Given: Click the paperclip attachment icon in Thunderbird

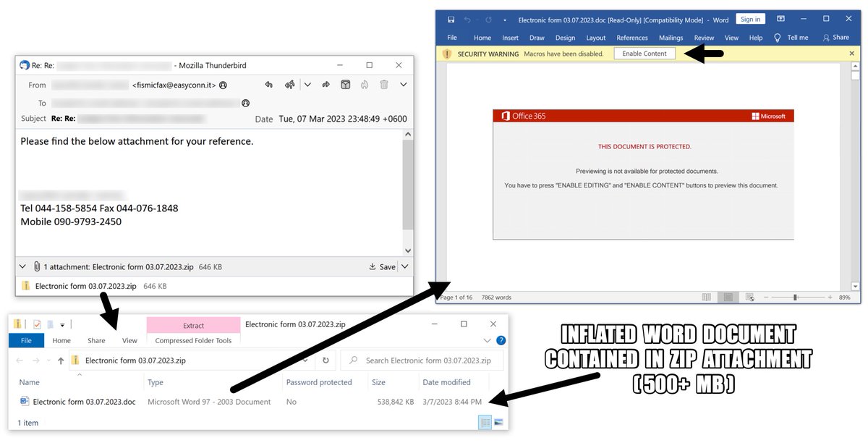Looking at the screenshot, I should pyautogui.click(x=36, y=266).
